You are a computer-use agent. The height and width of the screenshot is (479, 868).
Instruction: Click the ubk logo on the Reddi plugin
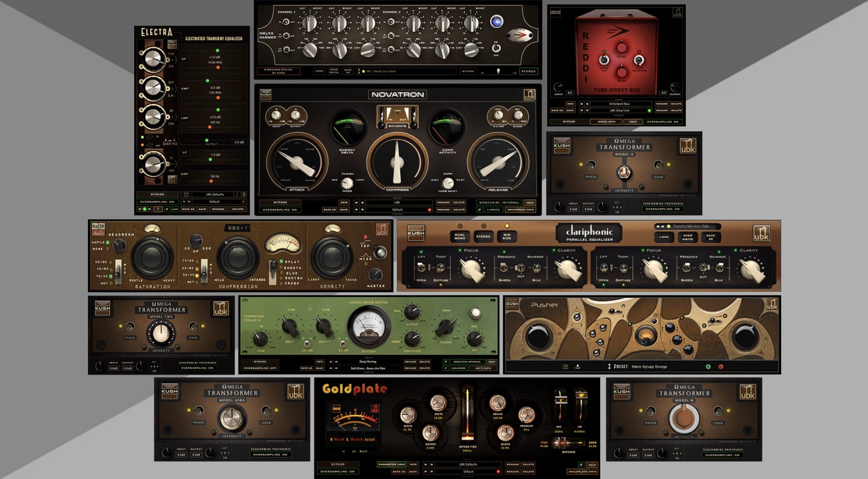pyautogui.click(x=677, y=12)
